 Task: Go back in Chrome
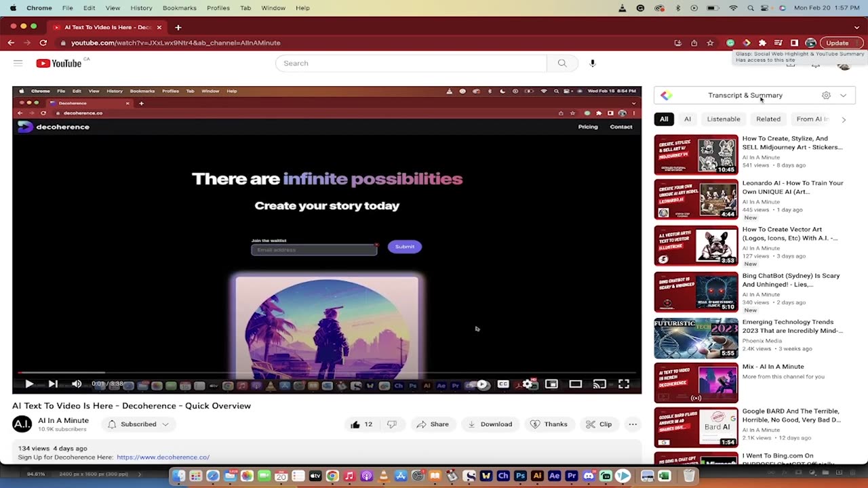(11, 43)
